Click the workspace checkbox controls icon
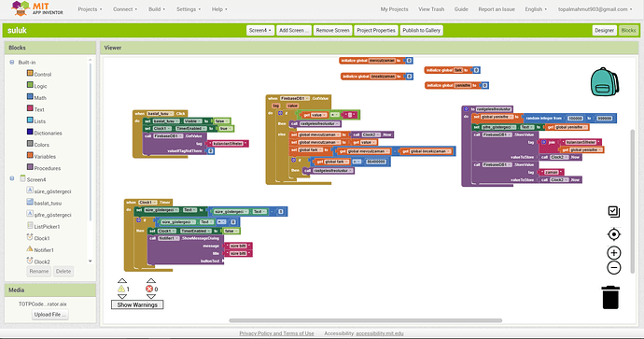The width and height of the screenshot is (644, 339). coord(613,212)
